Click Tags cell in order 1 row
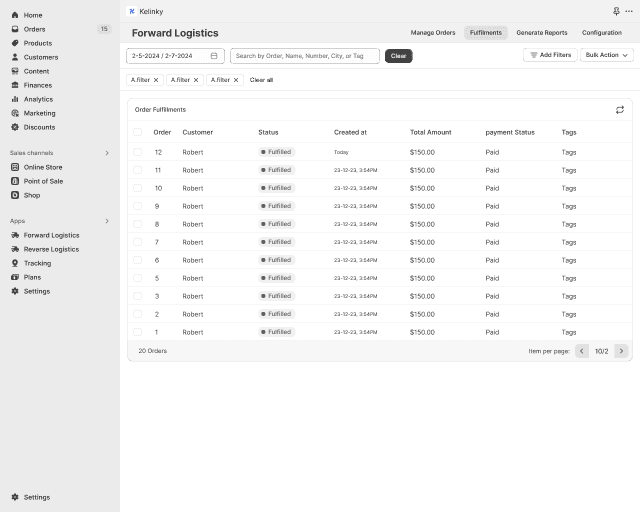The image size is (640, 512). (569, 332)
